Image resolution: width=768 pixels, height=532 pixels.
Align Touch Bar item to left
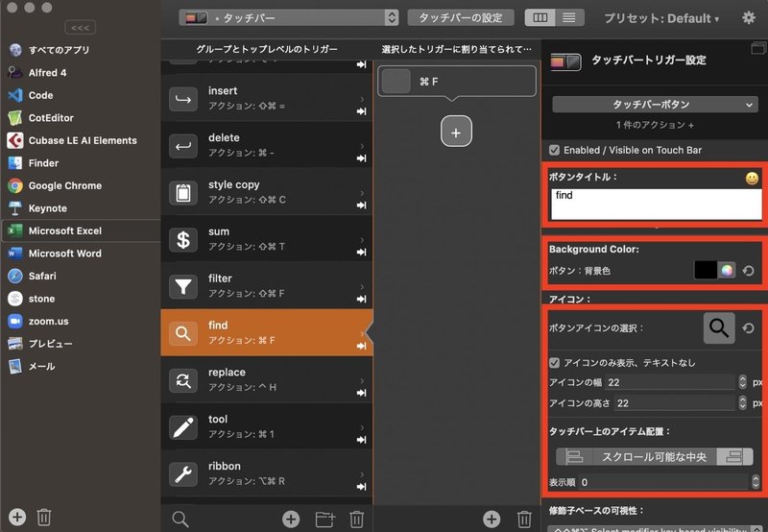573,456
